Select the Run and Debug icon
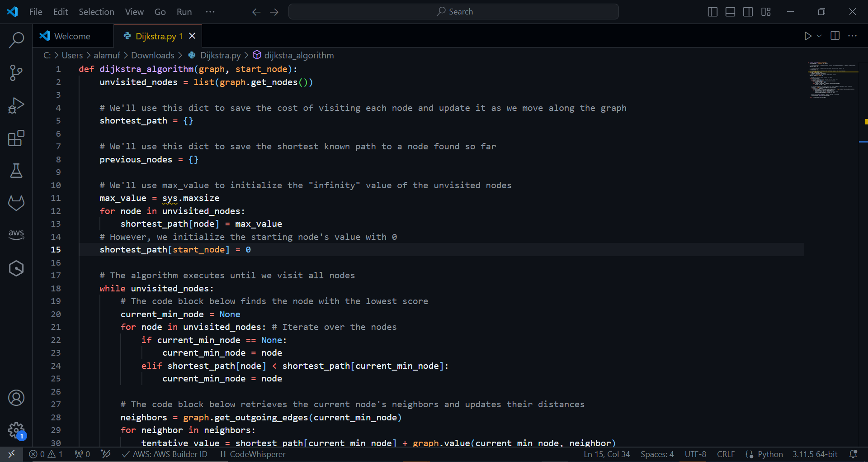This screenshot has height=462, width=868. pos(16,105)
